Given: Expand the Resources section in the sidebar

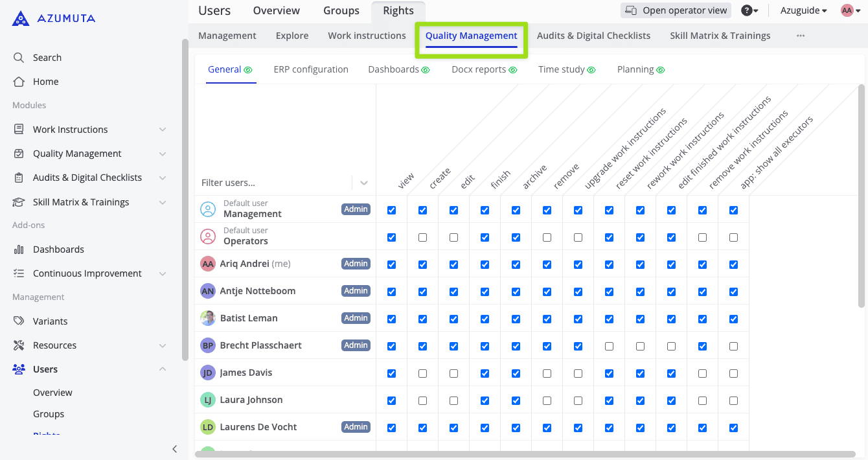Looking at the screenshot, I should (x=162, y=345).
